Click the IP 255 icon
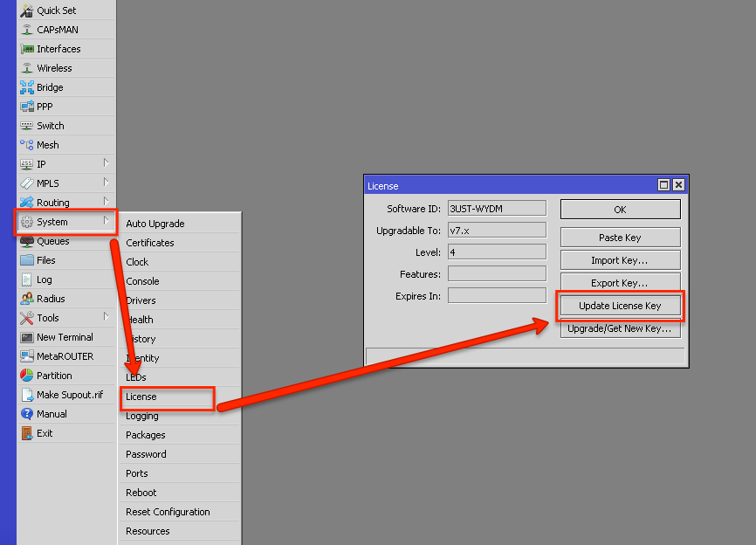The width and height of the screenshot is (756, 545). click(x=27, y=164)
